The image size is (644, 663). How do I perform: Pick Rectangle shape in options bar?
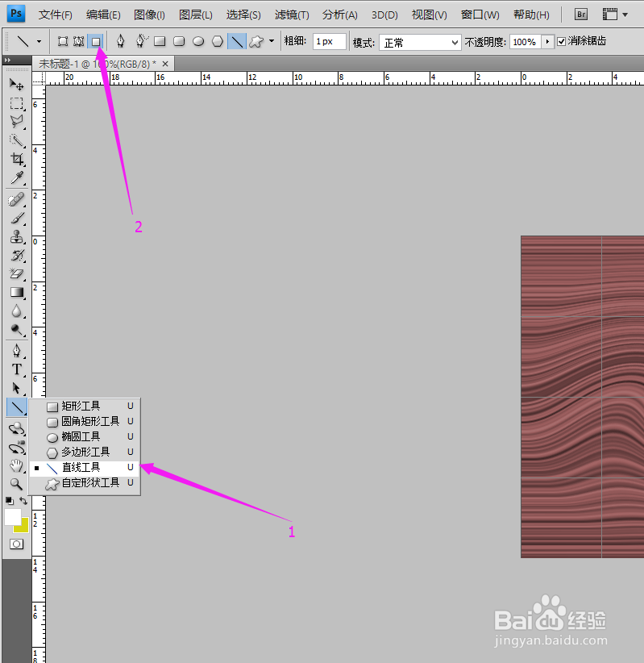pos(160,41)
